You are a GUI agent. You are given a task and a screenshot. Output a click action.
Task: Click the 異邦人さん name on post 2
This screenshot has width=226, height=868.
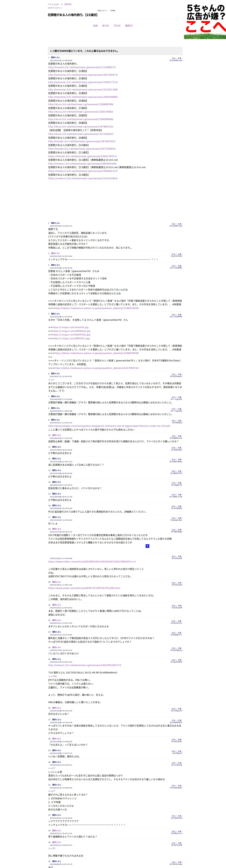[x=55, y=223]
